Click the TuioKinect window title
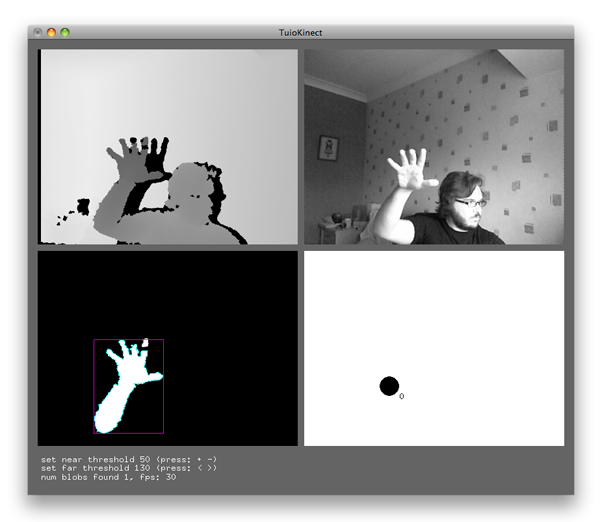The height and width of the screenshot is (522, 600). click(x=300, y=33)
